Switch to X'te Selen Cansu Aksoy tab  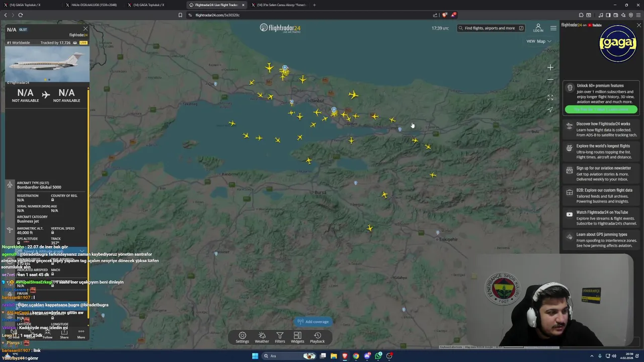point(278,5)
